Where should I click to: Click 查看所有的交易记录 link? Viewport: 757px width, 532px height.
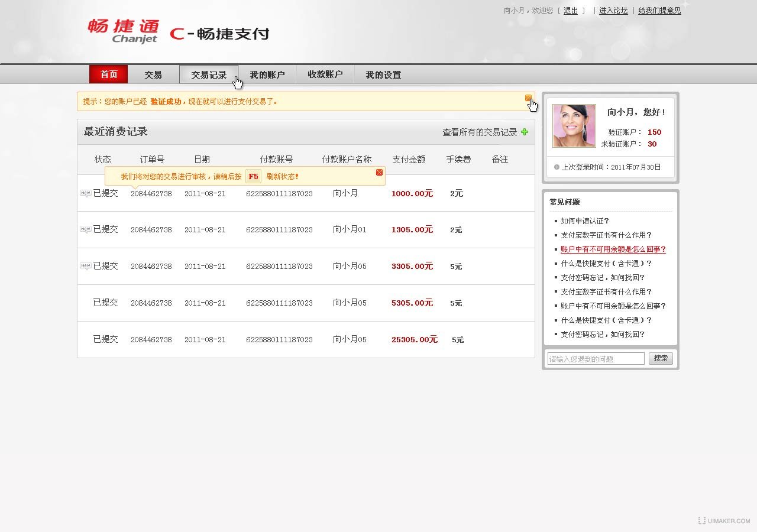click(480, 132)
